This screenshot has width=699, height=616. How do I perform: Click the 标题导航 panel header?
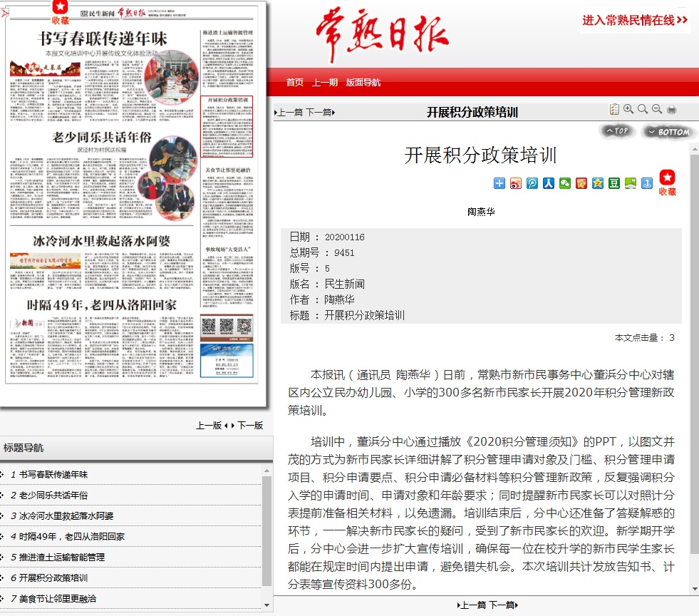136,448
